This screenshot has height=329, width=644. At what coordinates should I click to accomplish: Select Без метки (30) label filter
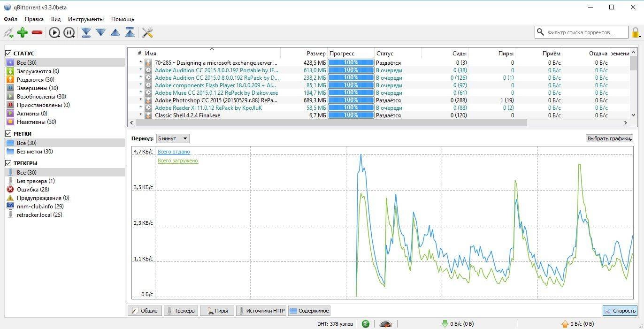[65, 151]
